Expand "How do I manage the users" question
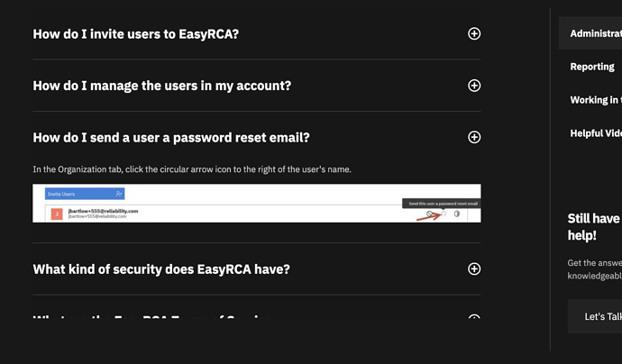 coord(162,86)
